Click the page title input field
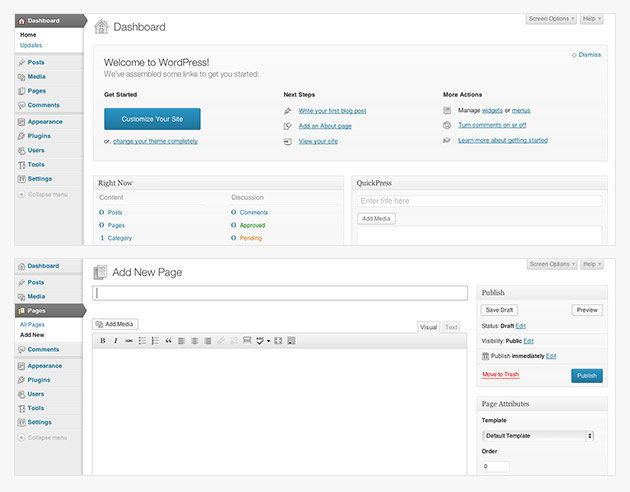The width and height of the screenshot is (630, 492). [x=280, y=293]
